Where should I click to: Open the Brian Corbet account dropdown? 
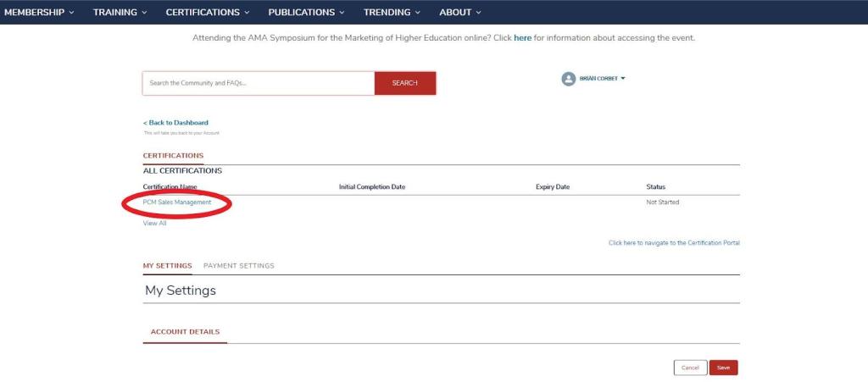pyautogui.click(x=602, y=79)
